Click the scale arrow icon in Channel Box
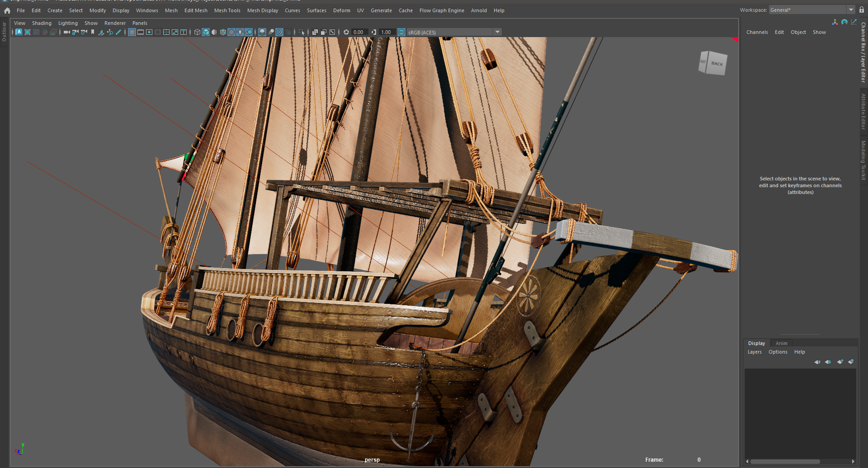868x468 pixels. tap(854, 22)
